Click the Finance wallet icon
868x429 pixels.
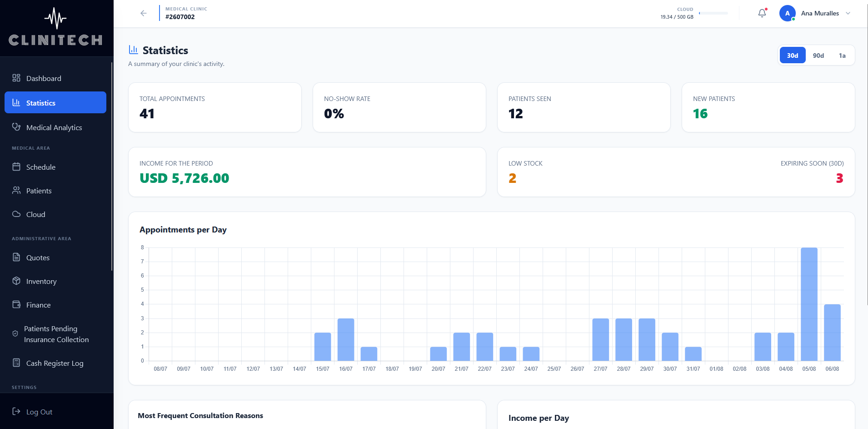[x=16, y=304]
